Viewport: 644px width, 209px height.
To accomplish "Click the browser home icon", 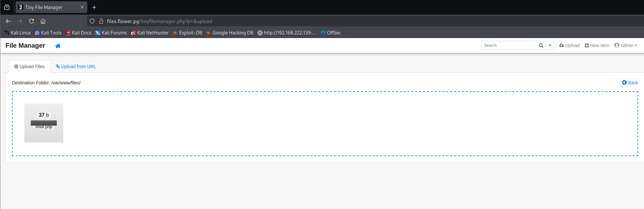I will (43, 21).
